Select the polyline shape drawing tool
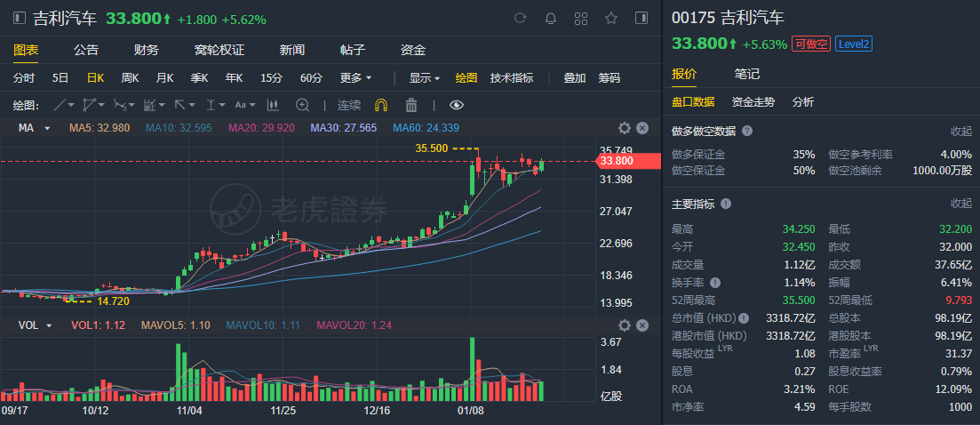The width and height of the screenshot is (980, 425). coord(90,105)
